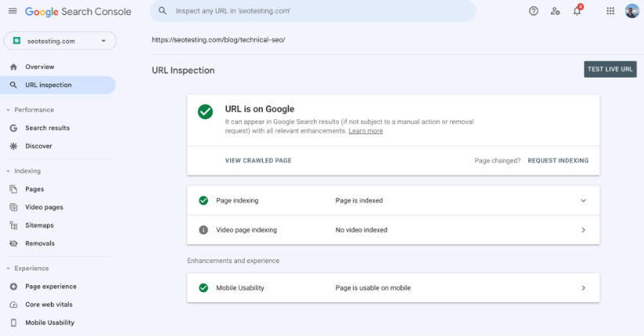Open Video page indexing details arrow
This screenshot has width=644, height=336.
tap(583, 230)
